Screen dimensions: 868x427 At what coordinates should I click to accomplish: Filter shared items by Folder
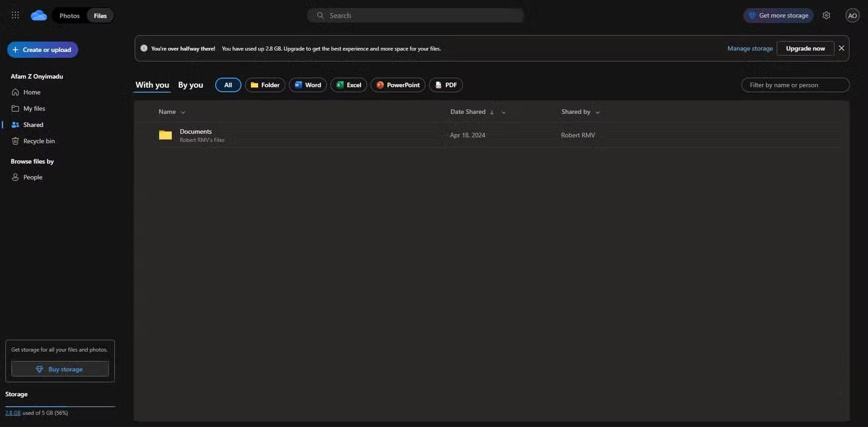[265, 85]
